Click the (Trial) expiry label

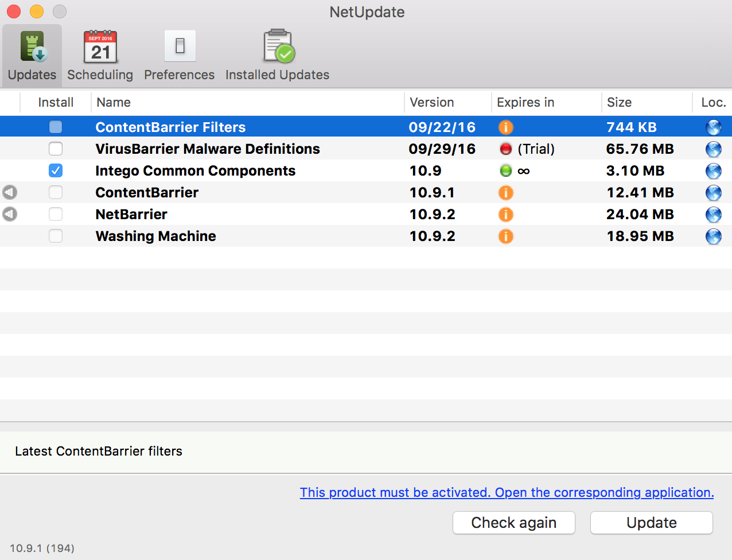536,149
